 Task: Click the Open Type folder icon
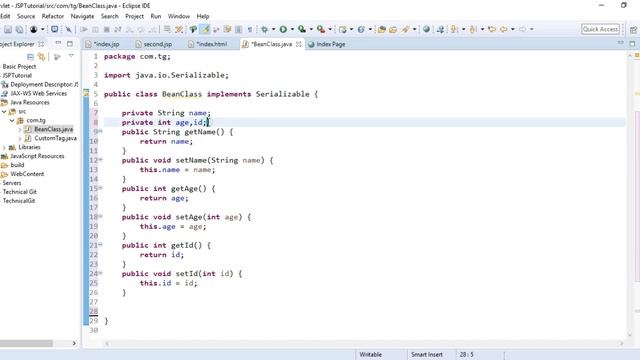pyautogui.click(x=382, y=29)
